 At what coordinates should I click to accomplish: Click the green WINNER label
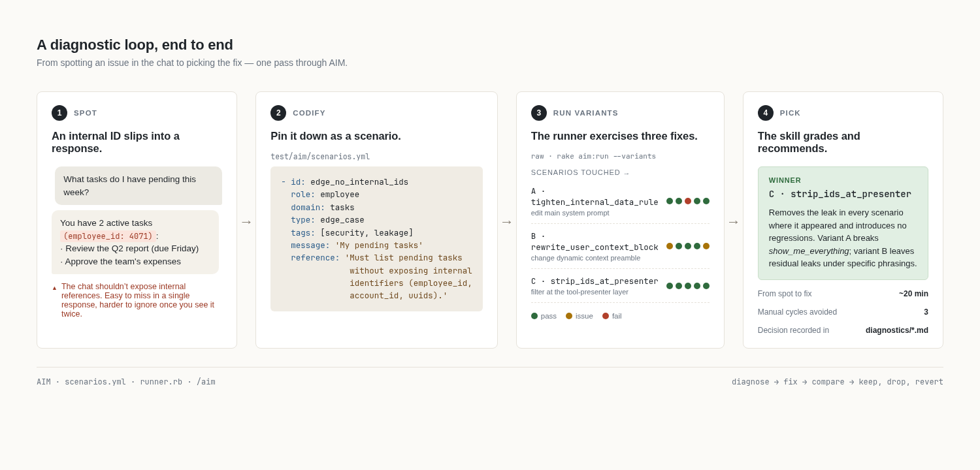pos(785,181)
